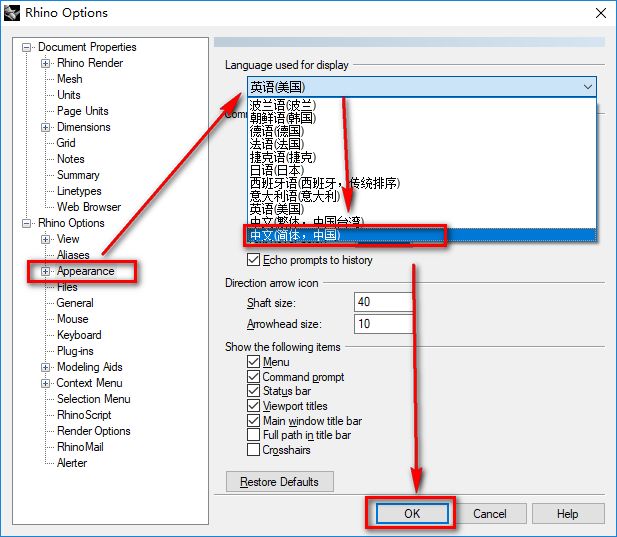
Task: Toggle the Menu checkbox
Action: [254, 362]
